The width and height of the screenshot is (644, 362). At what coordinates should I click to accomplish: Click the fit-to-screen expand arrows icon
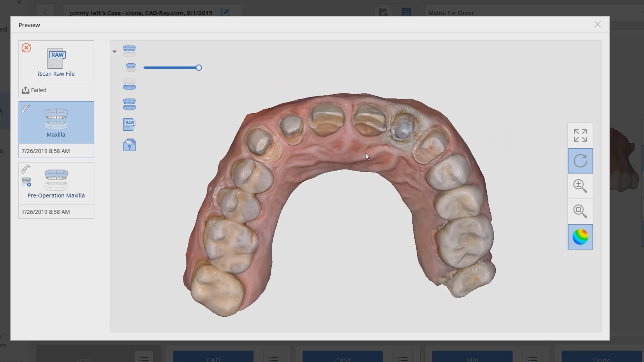(x=580, y=135)
